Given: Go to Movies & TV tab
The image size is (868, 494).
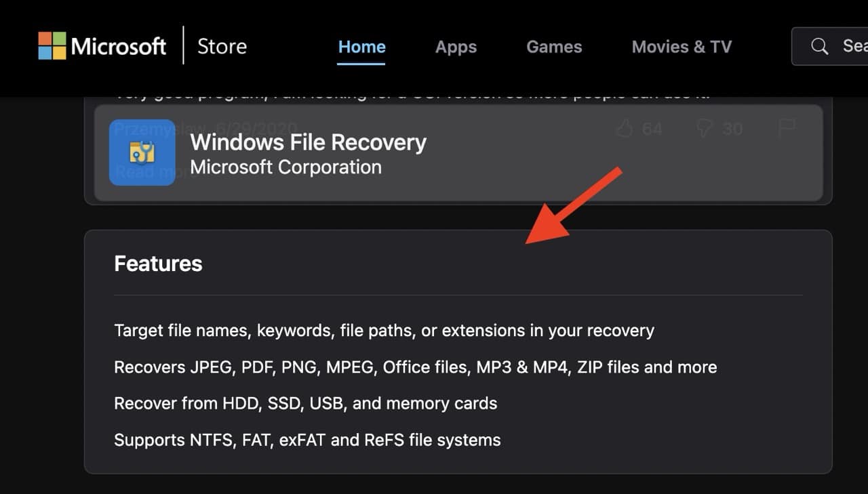Looking at the screenshot, I should pyautogui.click(x=682, y=47).
